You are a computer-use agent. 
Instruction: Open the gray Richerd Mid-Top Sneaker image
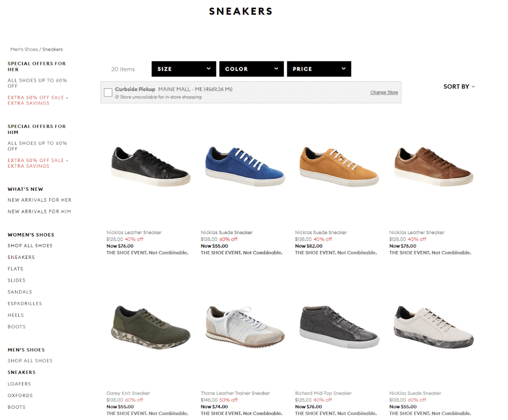(339, 327)
